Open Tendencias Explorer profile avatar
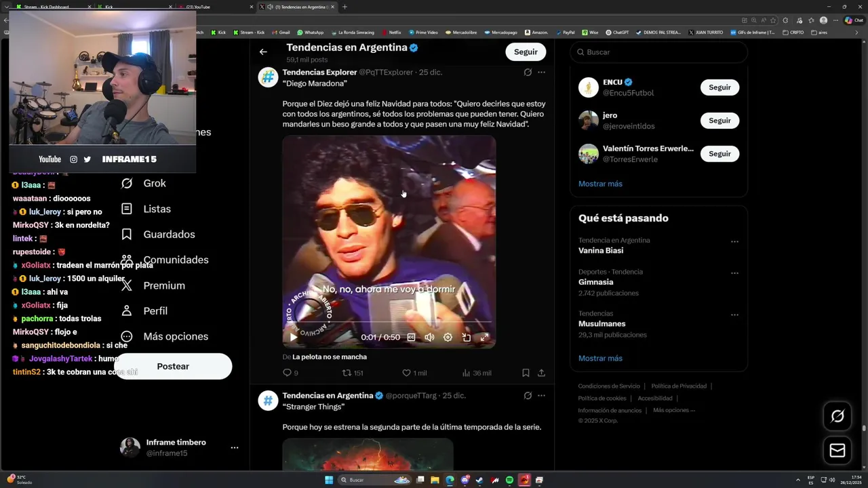 (268, 77)
